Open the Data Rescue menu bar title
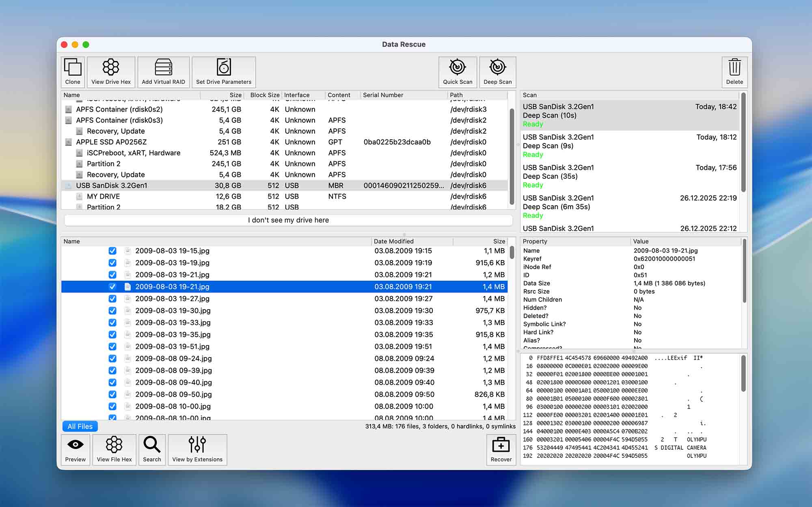 [403, 44]
